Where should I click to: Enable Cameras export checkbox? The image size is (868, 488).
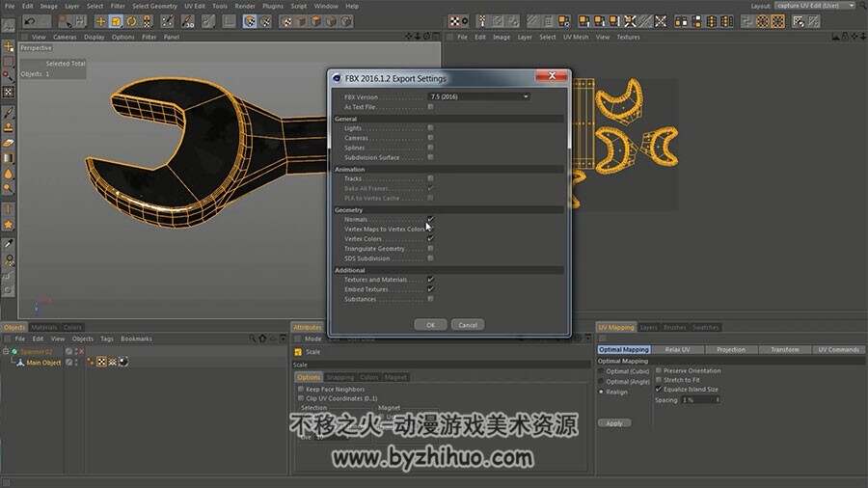430,138
